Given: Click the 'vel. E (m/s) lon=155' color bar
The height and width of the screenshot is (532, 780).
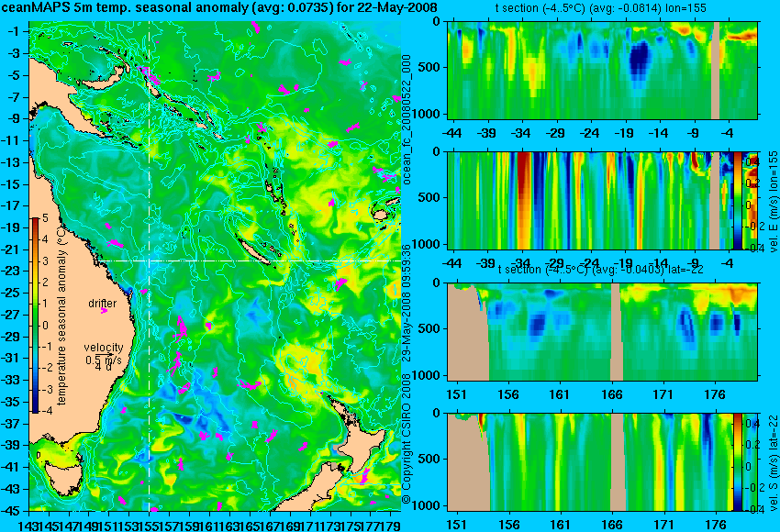Looking at the screenshot, I should (738, 200).
